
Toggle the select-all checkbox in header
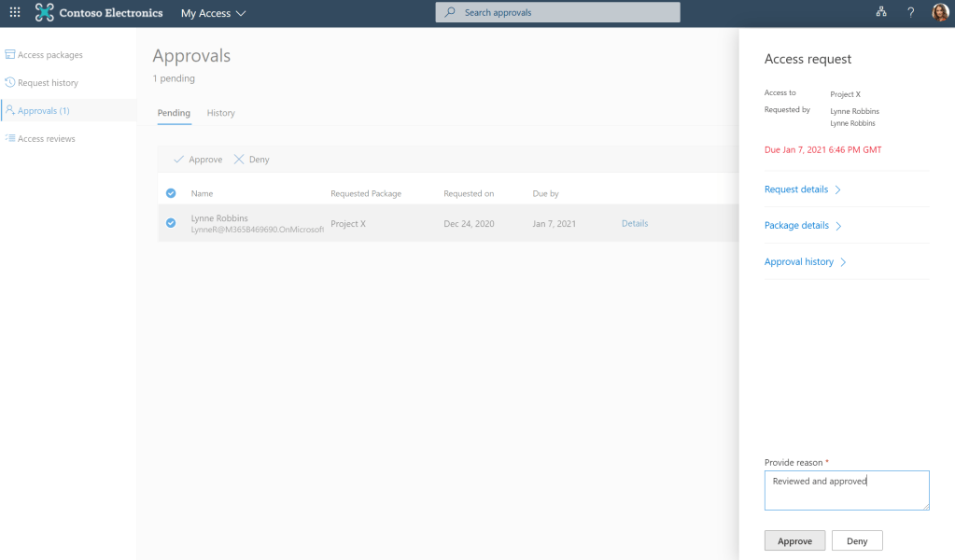pyautogui.click(x=171, y=193)
